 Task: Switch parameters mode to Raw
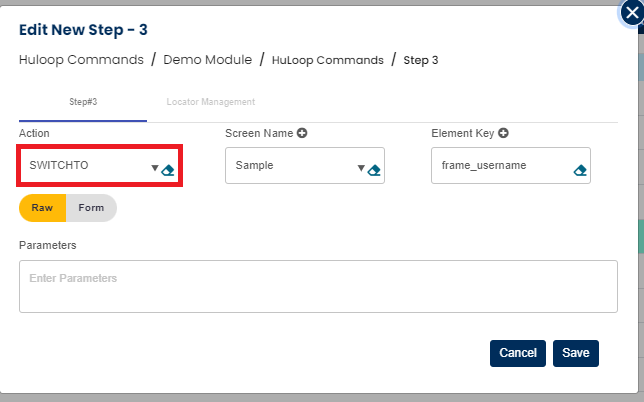[42, 208]
